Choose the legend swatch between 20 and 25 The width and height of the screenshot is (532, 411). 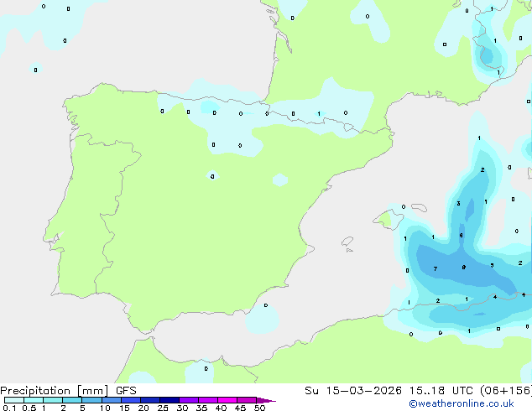[149, 400]
